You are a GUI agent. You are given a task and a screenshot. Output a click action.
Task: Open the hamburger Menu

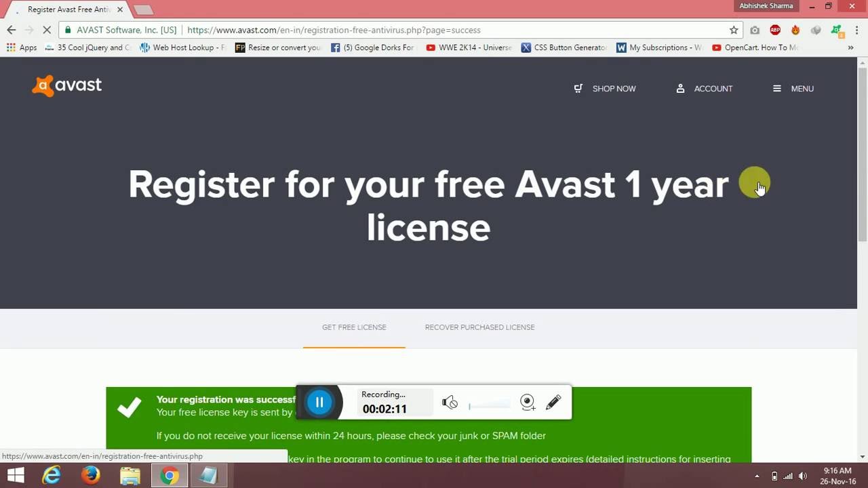(793, 89)
